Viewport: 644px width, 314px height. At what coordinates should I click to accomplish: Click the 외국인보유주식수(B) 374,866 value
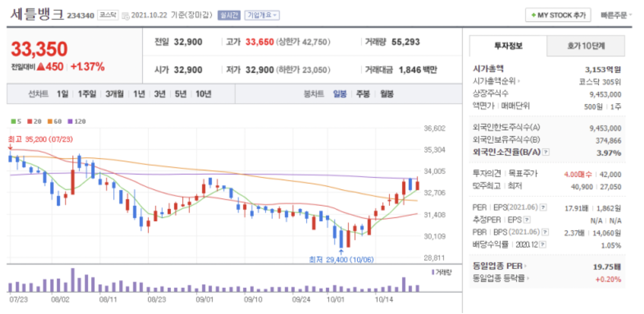[x=608, y=141]
